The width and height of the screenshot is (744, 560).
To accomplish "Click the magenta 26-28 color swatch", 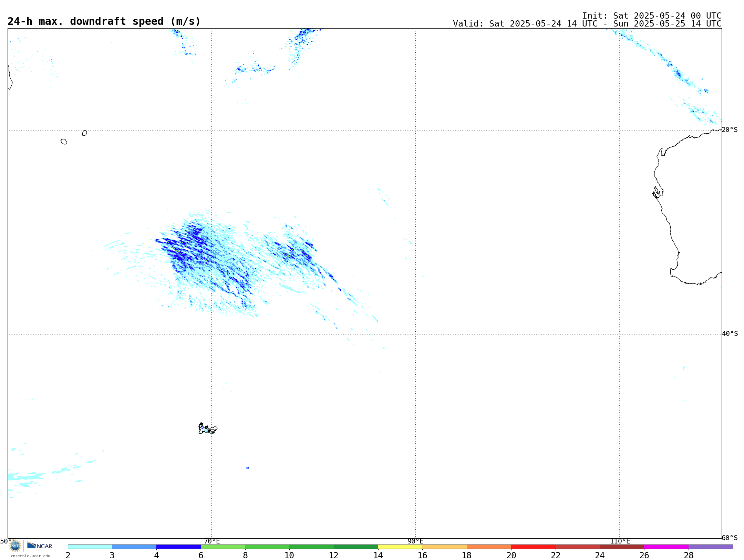I will point(666,547).
